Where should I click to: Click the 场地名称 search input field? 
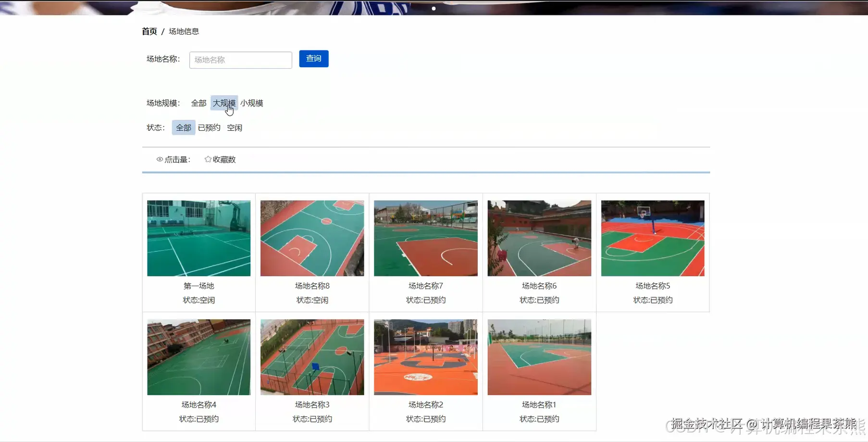coord(240,60)
